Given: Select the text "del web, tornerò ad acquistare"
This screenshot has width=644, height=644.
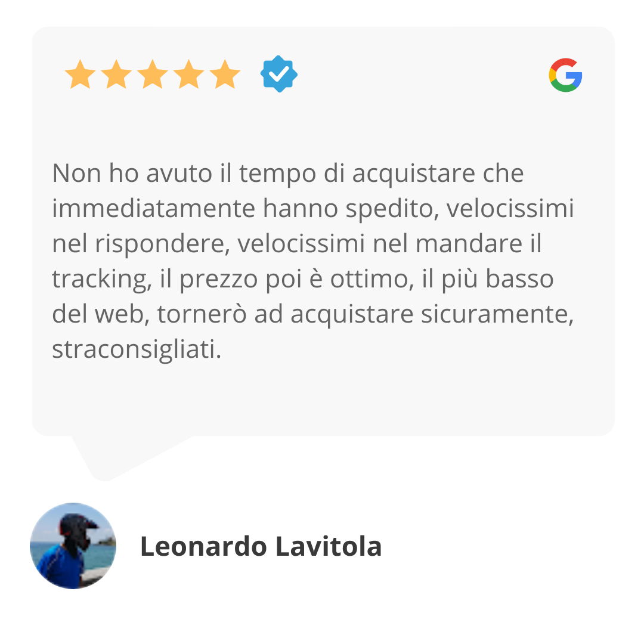Looking at the screenshot, I should tap(233, 314).
